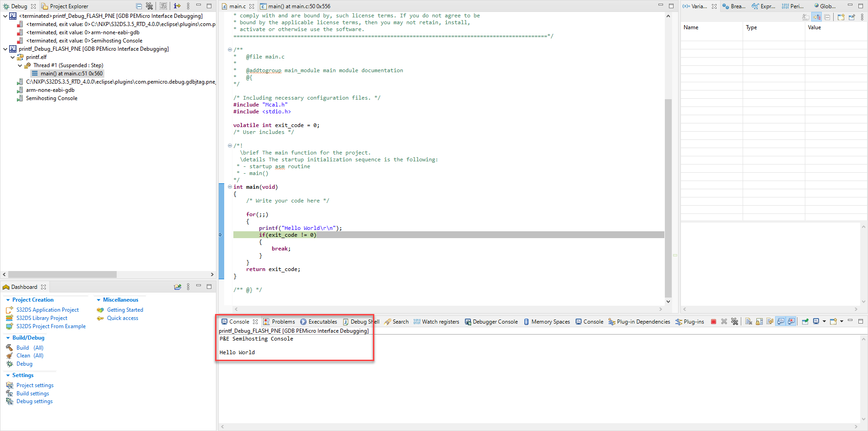Open the Display Selected Console dropdown arrow
The image size is (868, 431).
824,321
